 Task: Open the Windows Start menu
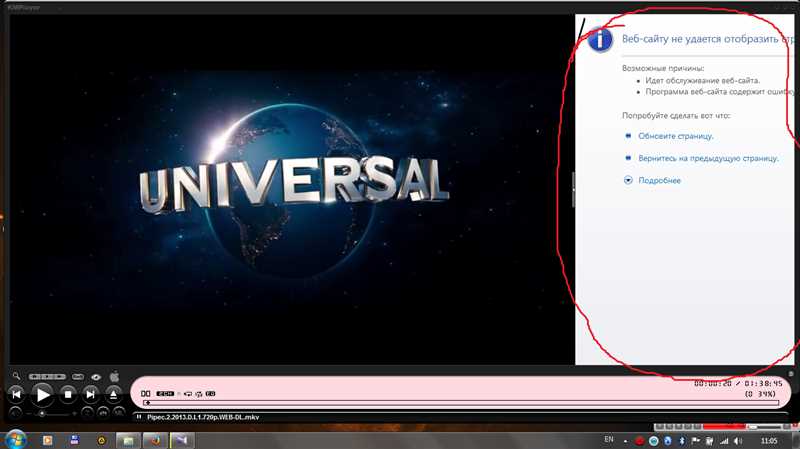(15, 439)
